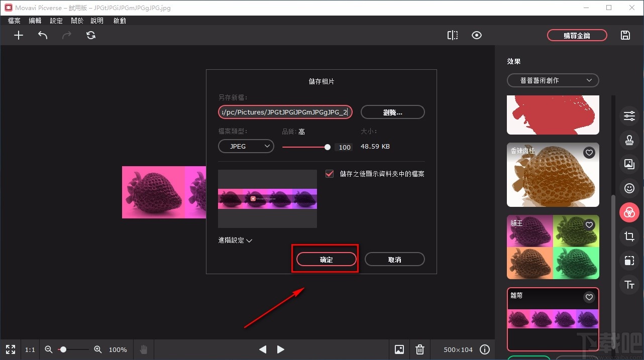
Task: Expand 進階設定 advanced settings
Action: 235,240
